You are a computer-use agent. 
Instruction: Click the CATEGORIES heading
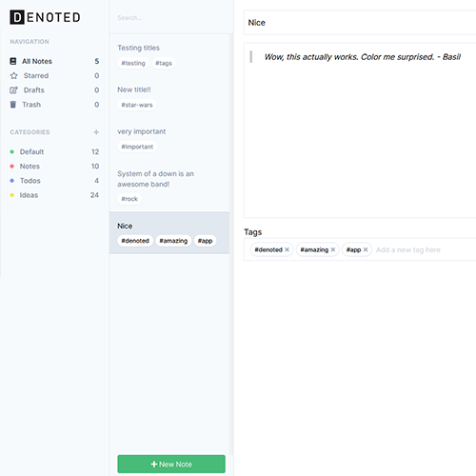(30, 132)
